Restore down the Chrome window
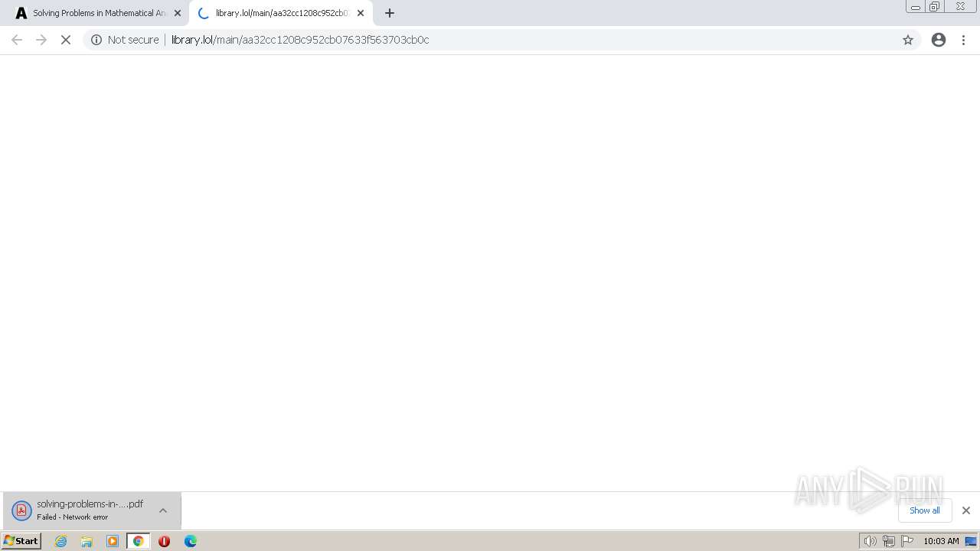This screenshot has width=980, height=551. pyautogui.click(x=934, y=7)
